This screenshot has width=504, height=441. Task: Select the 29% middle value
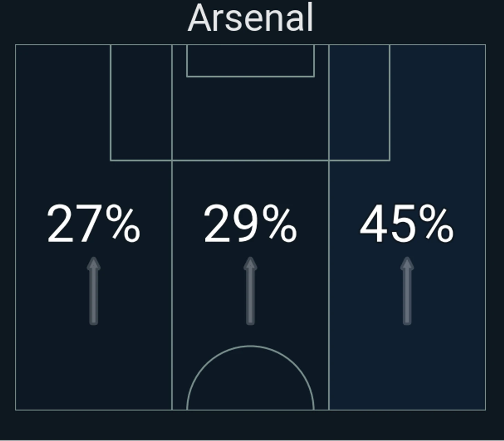coord(250,224)
